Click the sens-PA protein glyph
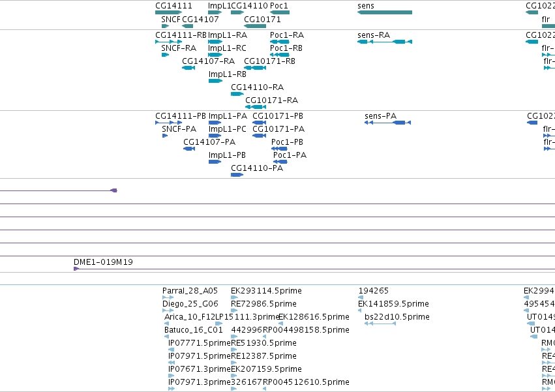555x392 pixels. 387,123
